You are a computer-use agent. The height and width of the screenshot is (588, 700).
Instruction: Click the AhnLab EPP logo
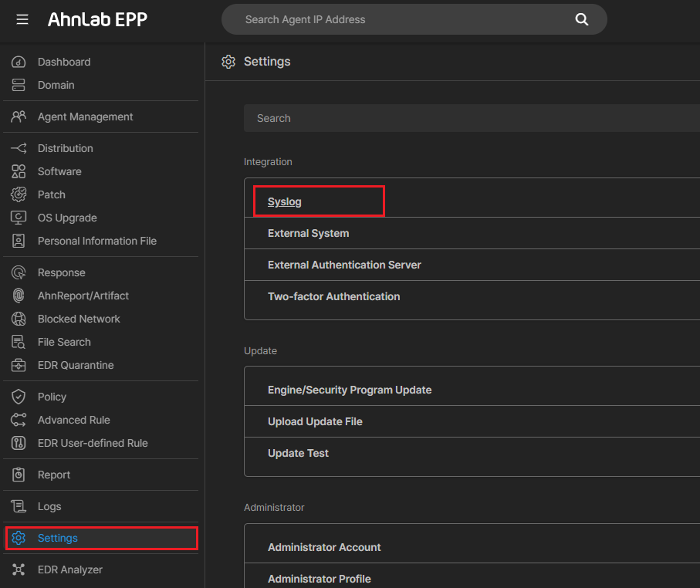97,19
